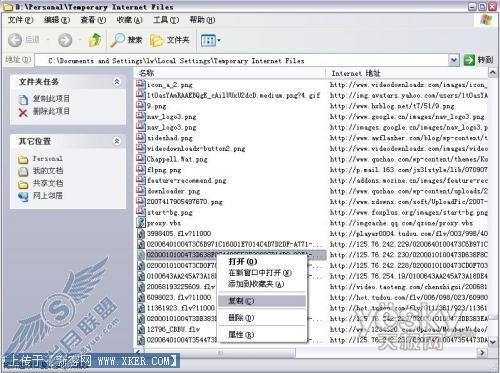The width and height of the screenshot is (500, 373).
Task: Select 打开 in the context menu
Action: coord(243,262)
